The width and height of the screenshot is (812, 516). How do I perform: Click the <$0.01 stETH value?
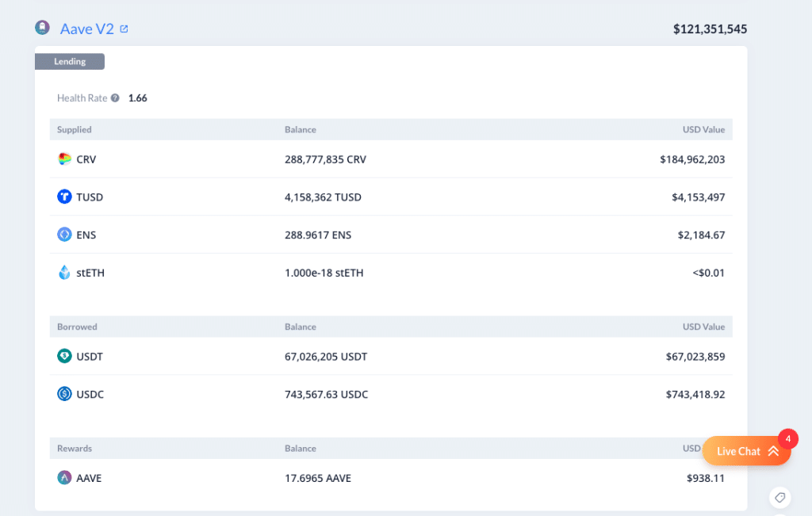tap(708, 273)
